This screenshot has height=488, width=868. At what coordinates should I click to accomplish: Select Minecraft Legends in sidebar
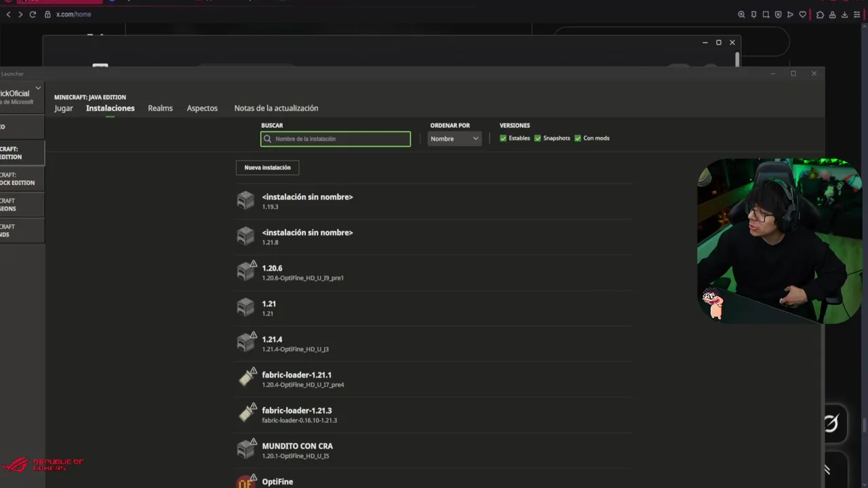pos(22,230)
